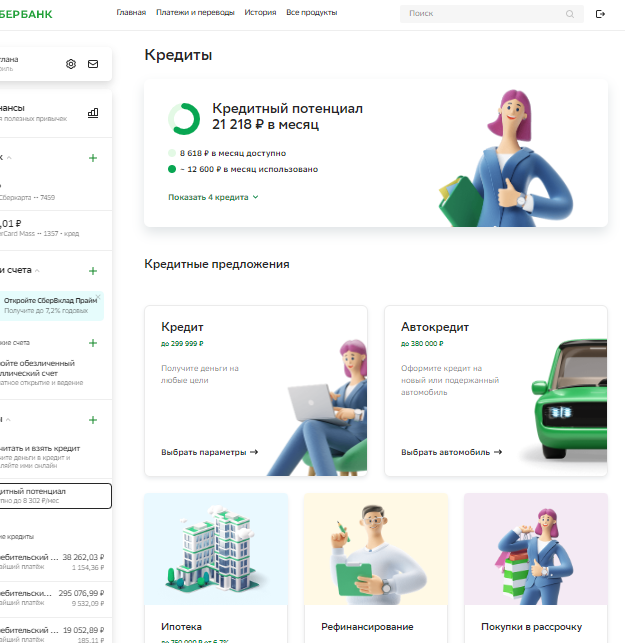The height and width of the screenshot is (643, 625).
Task: Open the Ипотека offer card
Action: pyautogui.click(x=216, y=568)
